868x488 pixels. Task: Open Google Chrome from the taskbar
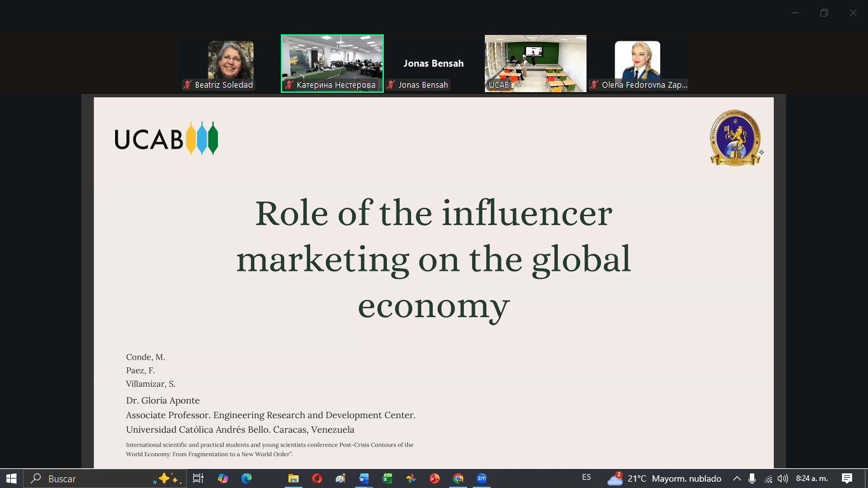(458, 478)
